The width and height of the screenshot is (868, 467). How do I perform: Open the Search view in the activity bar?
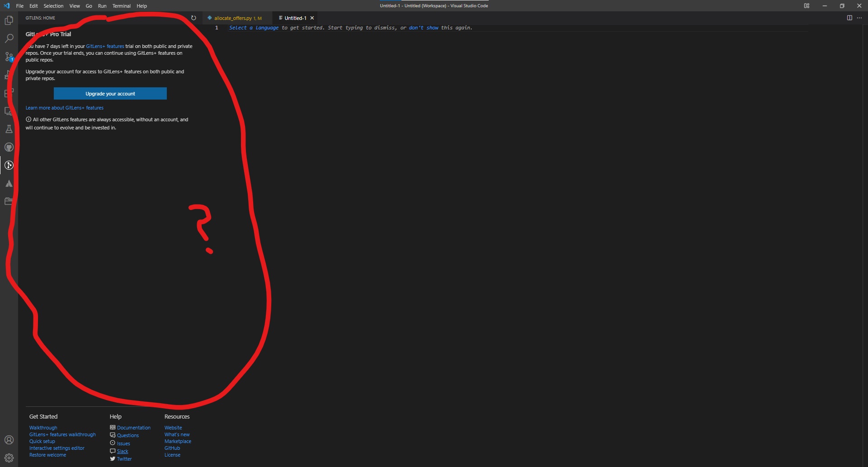pyautogui.click(x=9, y=38)
